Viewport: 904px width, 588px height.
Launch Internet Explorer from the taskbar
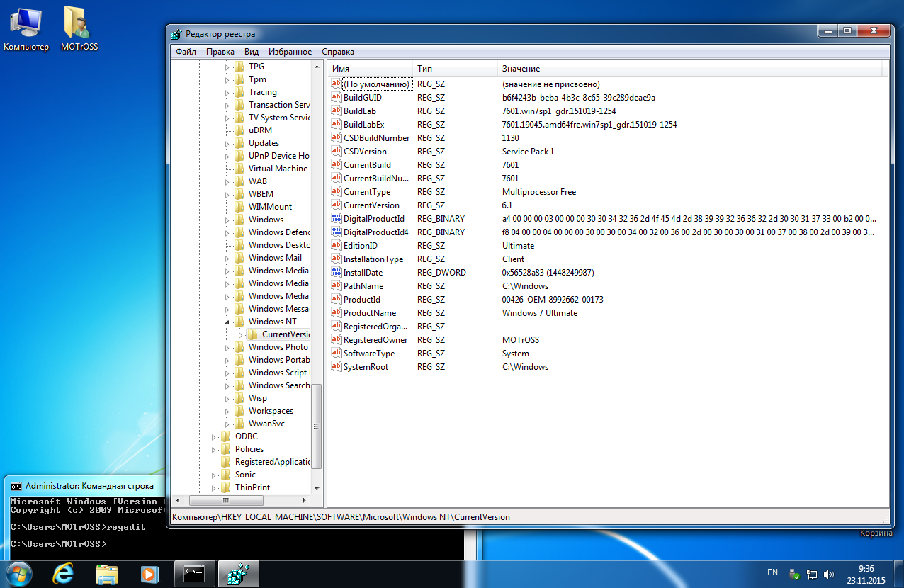pos(63,573)
